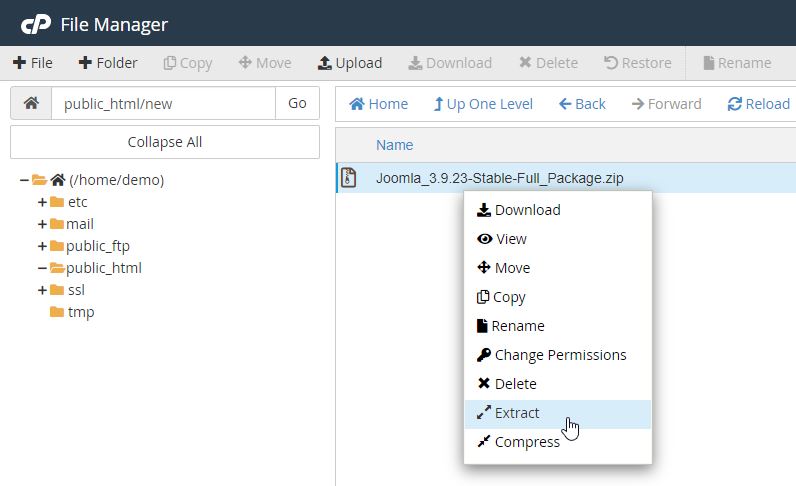Create a new folder with Folder button
Viewport: 796px width, 486px height.
pyautogui.click(x=108, y=63)
